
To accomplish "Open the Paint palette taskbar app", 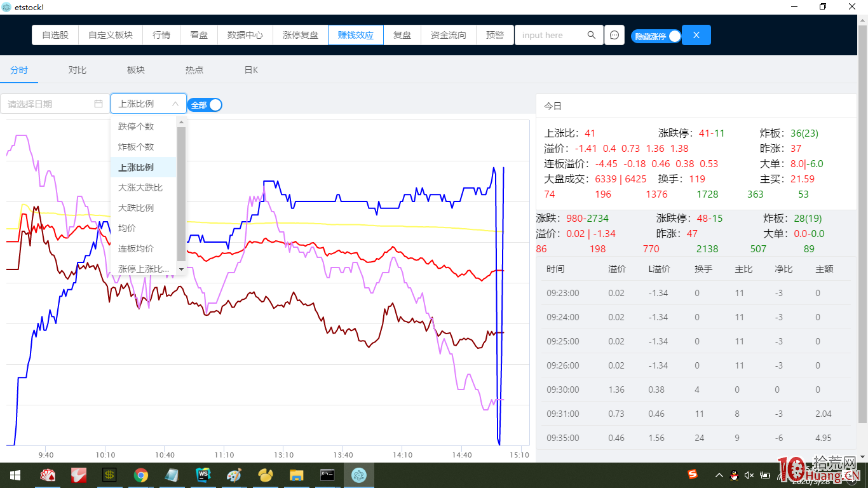I will 234,475.
